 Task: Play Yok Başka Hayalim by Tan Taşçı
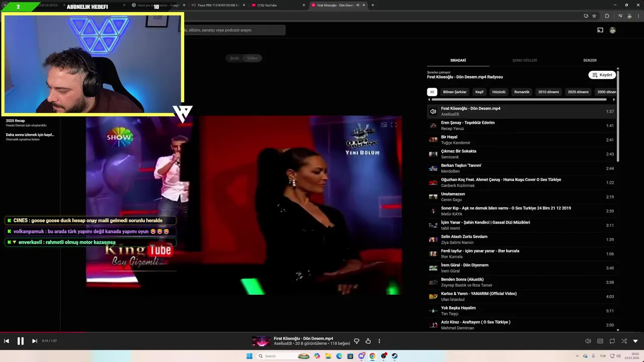point(521,311)
